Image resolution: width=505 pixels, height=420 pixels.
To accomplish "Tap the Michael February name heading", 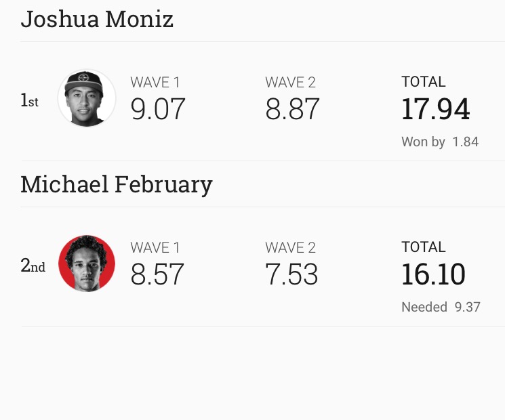I will pos(117,185).
